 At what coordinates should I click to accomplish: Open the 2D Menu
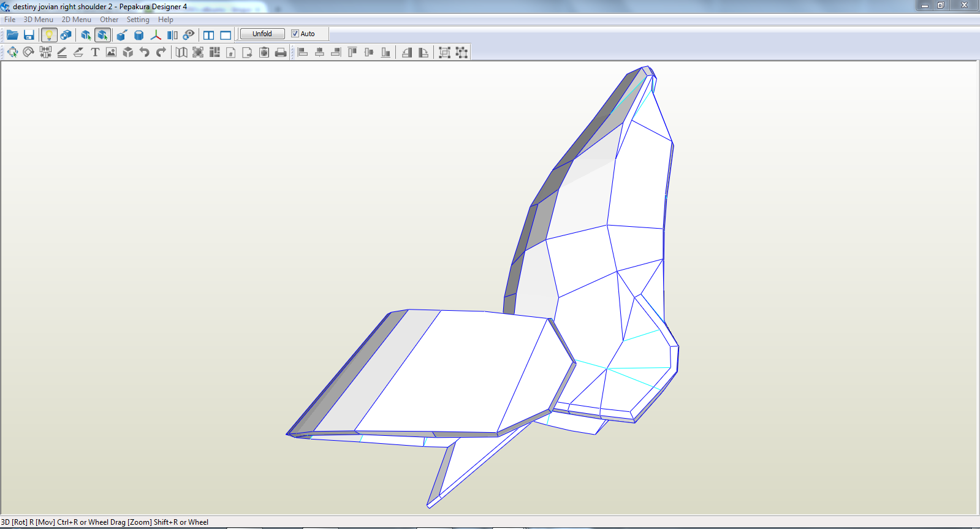point(77,20)
